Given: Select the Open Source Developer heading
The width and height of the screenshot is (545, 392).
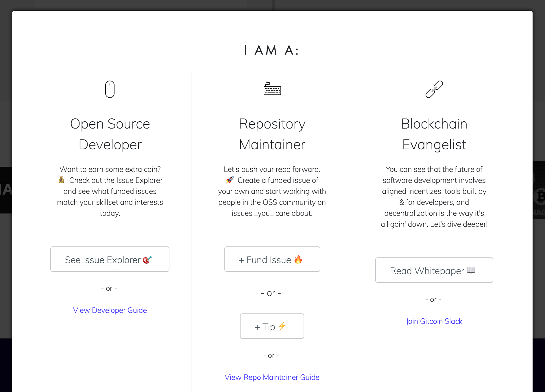Looking at the screenshot, I should coord(110,134).
